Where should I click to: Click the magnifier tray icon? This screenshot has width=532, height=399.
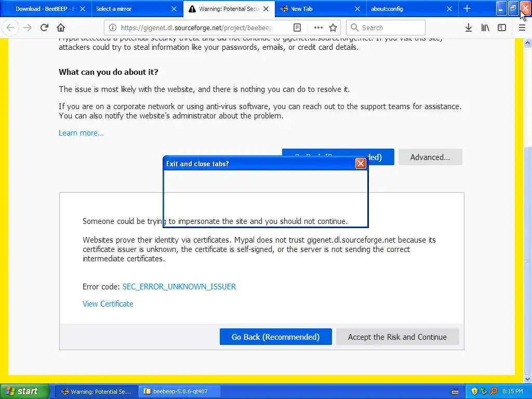[x=494, y=391]
